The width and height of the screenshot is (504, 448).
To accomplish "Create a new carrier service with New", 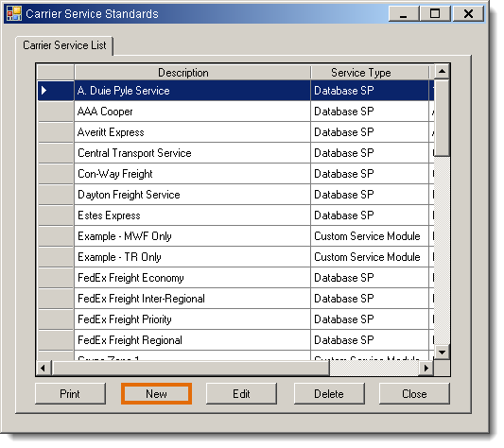I will point(156,393).
